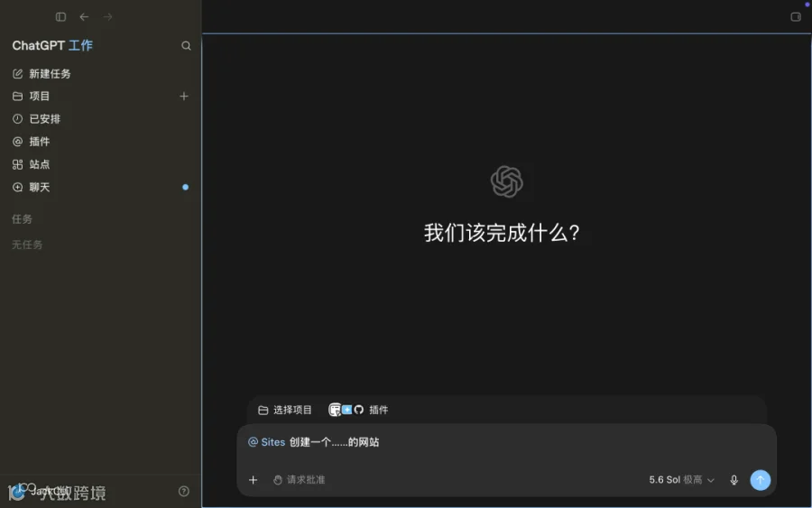
Task: Open the 5.6 Sol model dropdown
Action: (x=681, y=480)
